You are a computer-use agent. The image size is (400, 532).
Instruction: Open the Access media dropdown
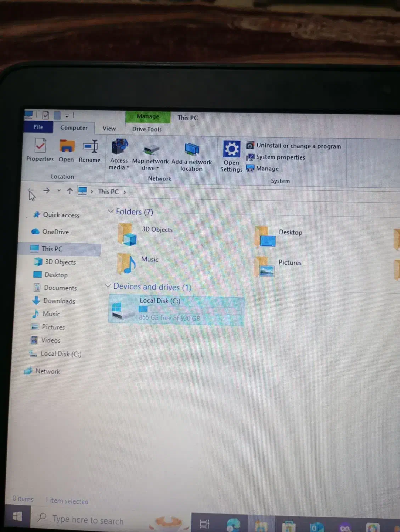click(x=119, y=155)
